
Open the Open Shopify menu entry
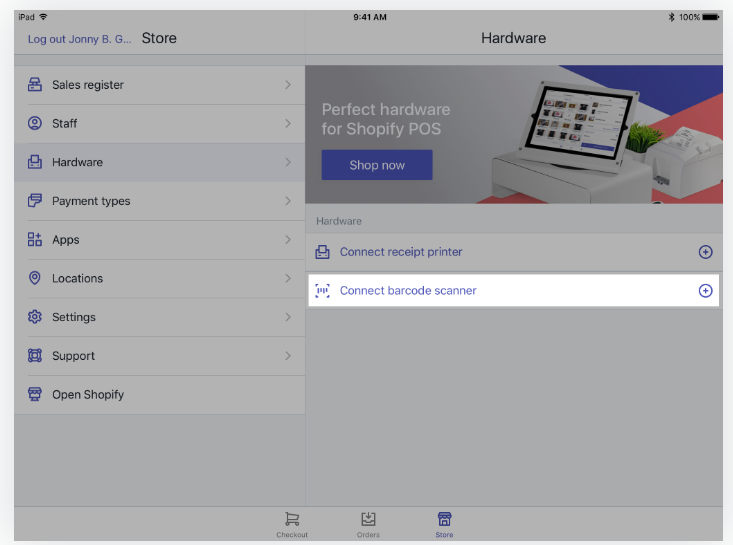[159, 394]
